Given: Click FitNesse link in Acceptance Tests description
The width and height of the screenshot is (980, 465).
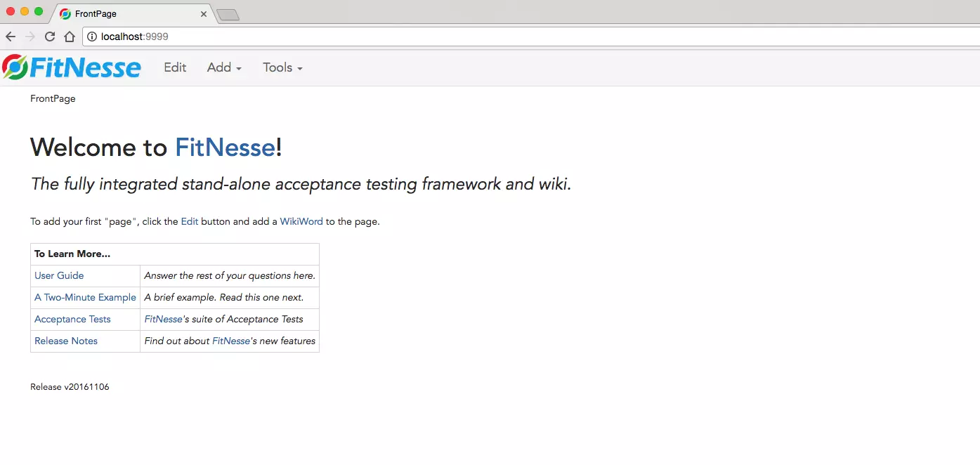Looking at the screenshot, I should pos(163,320).
